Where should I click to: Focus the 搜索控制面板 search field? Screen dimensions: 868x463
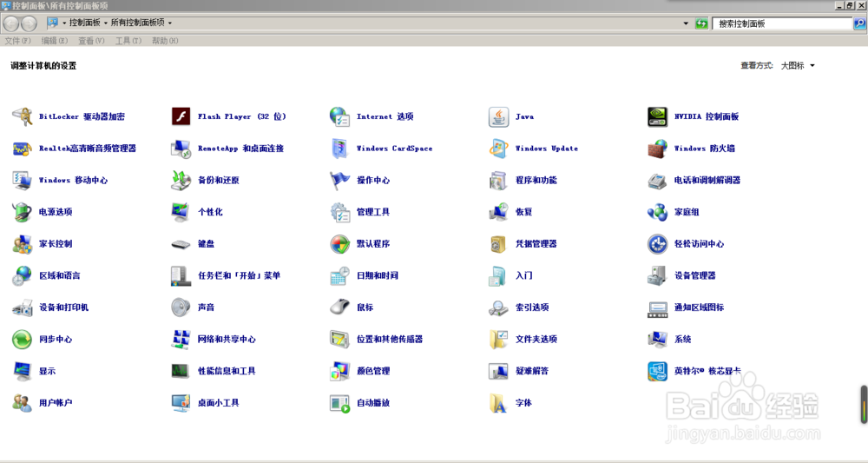click(x=783, y=23)
